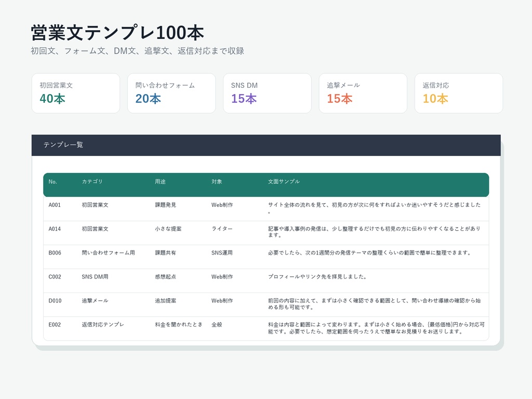Click the 課題共有 purpose cell
This screenshot has width=532, height=399.
[166, 253]
